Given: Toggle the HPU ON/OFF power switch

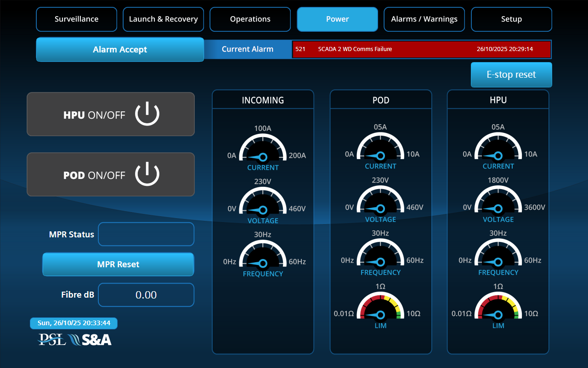Looking at the screenshot, I should pyautogui.click(x=111, y=115).
